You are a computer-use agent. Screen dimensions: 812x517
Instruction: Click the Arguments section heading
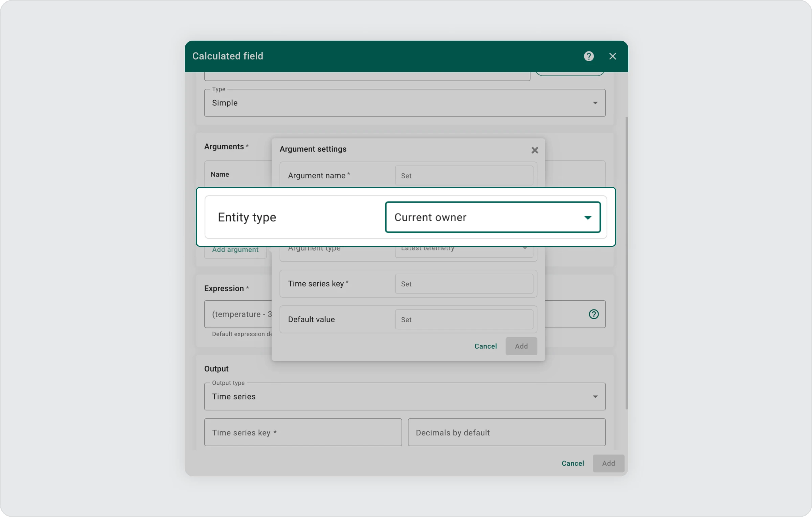pyautogui.click(x=224, y=147)
